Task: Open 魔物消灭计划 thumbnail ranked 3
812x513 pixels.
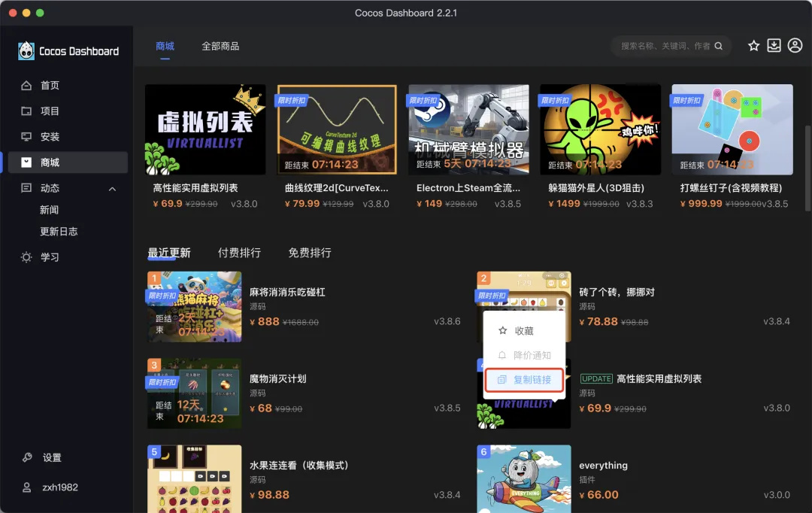Action: [x=194, y=393]
